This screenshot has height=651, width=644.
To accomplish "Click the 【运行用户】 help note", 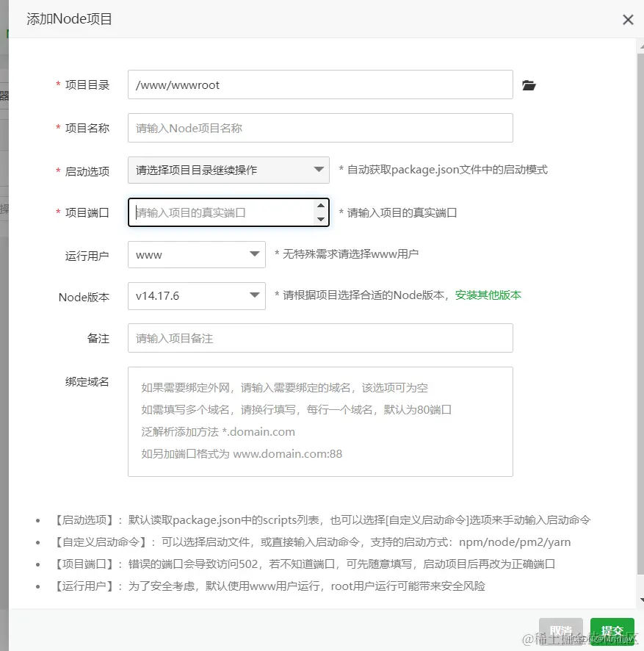I will pyautogui.click(x=269, y=586).
